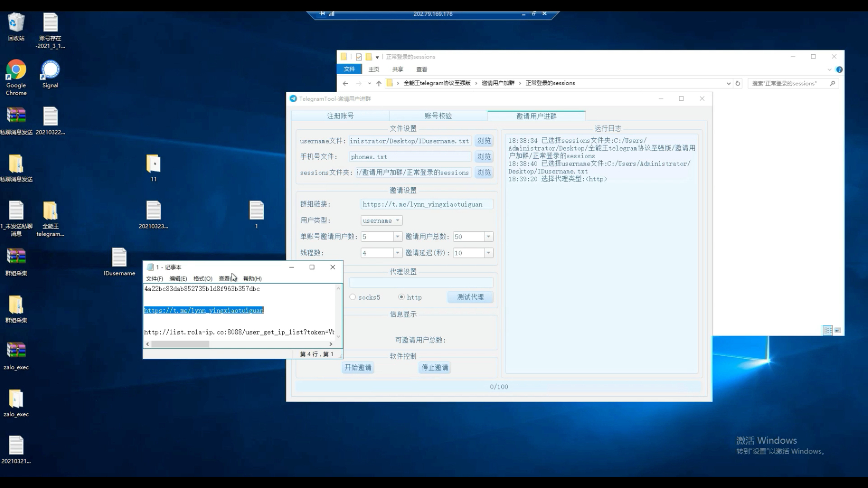Select socks5 radio button
The width and height of the screenshot is (868, 488).
pyautogui.click(x=352, y=297)
